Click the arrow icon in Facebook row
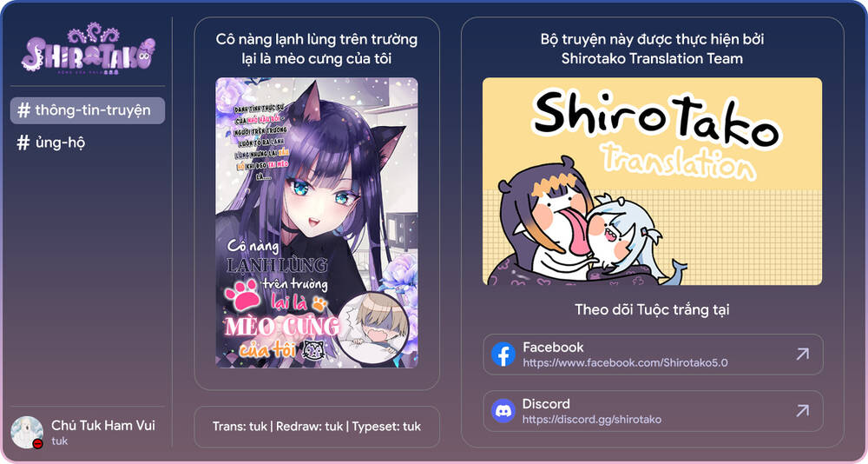868x464 pixels. click(802, 355)
